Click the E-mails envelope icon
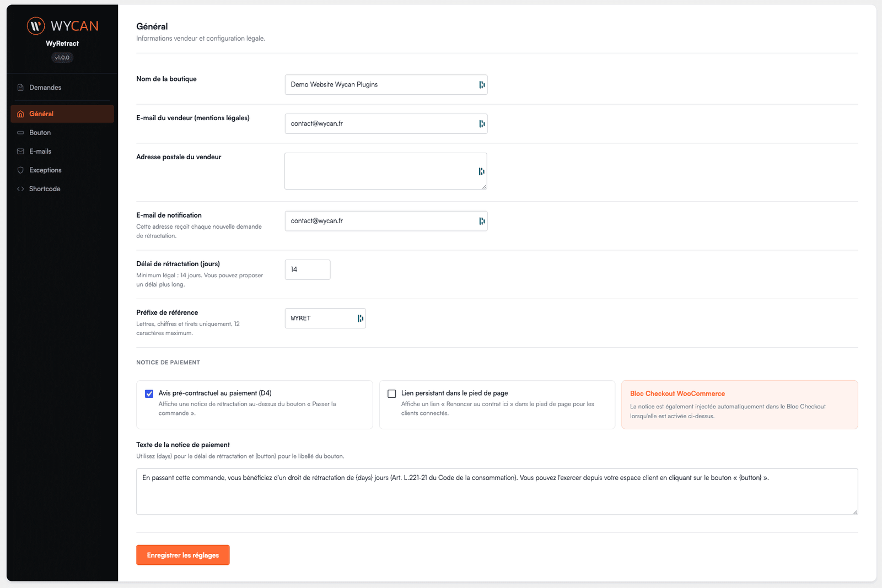Screen dimensions: 882x588 coord(20,152)
